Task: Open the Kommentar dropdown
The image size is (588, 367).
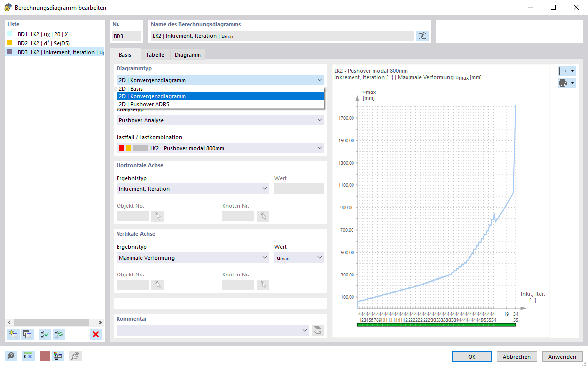Action: click(x=213, y=330)
